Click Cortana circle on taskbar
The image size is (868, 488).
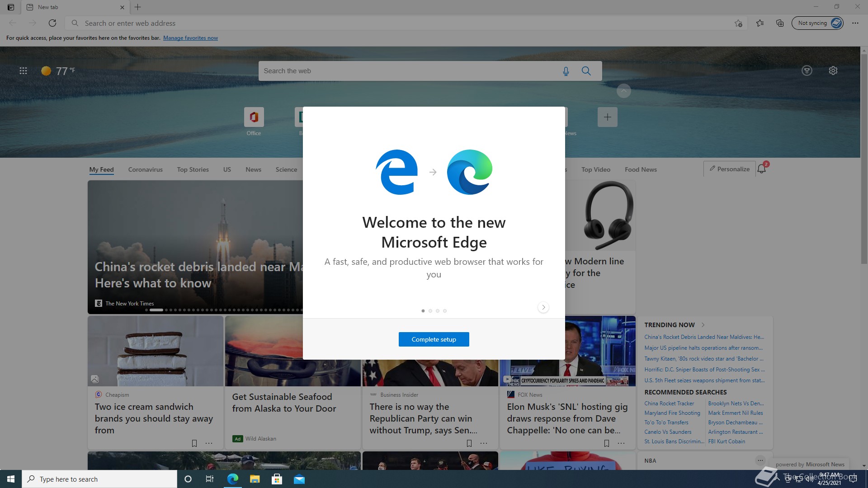click(188, 479)
